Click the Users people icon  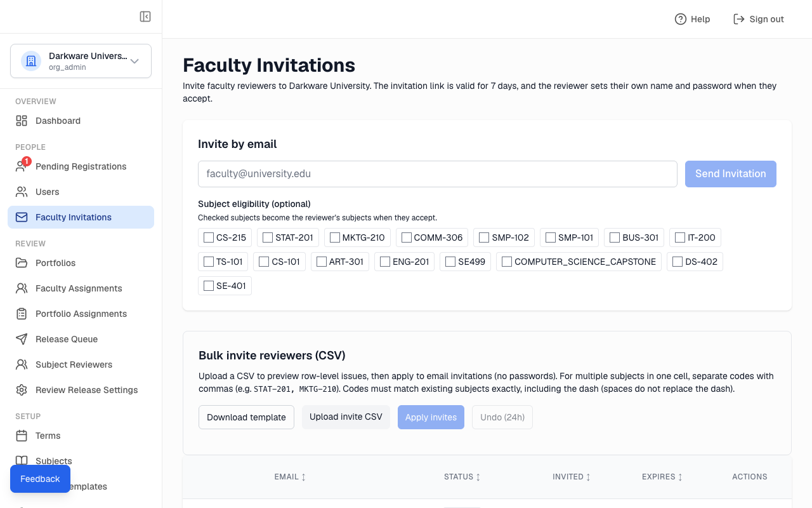[x=22, y=192]
